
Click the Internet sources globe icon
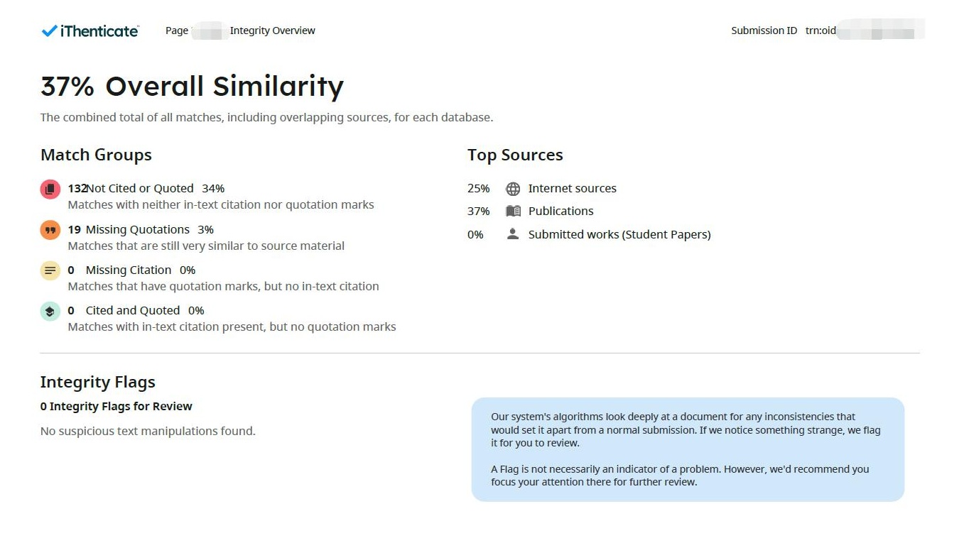[x=513, y=189]
